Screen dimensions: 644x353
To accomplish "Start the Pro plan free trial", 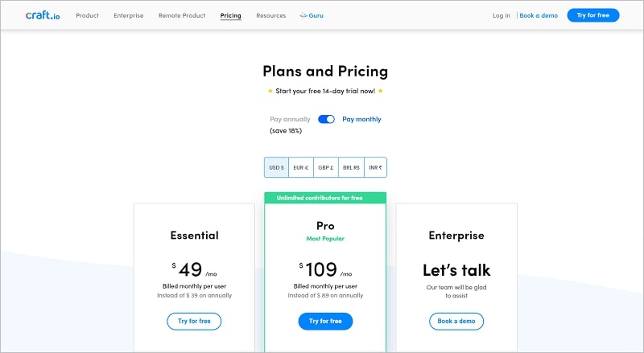I will coord(325,321).
